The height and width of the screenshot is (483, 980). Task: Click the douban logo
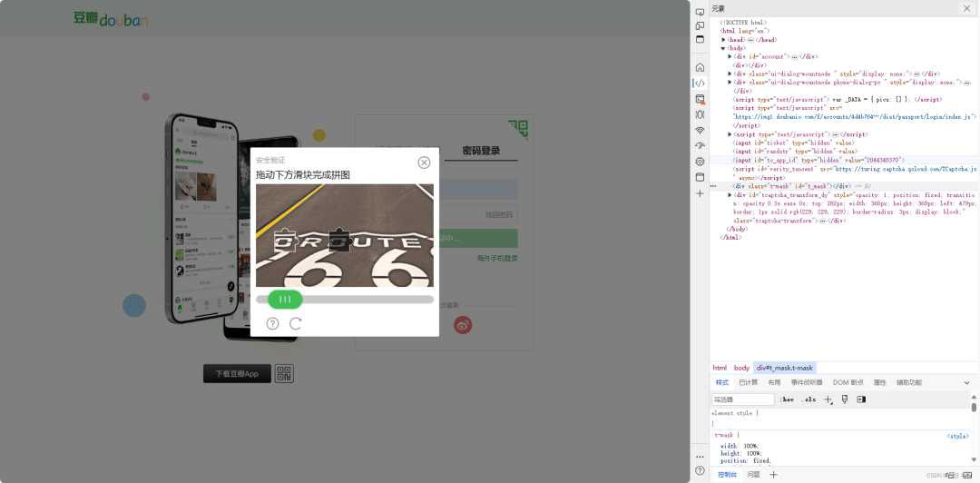112,19
